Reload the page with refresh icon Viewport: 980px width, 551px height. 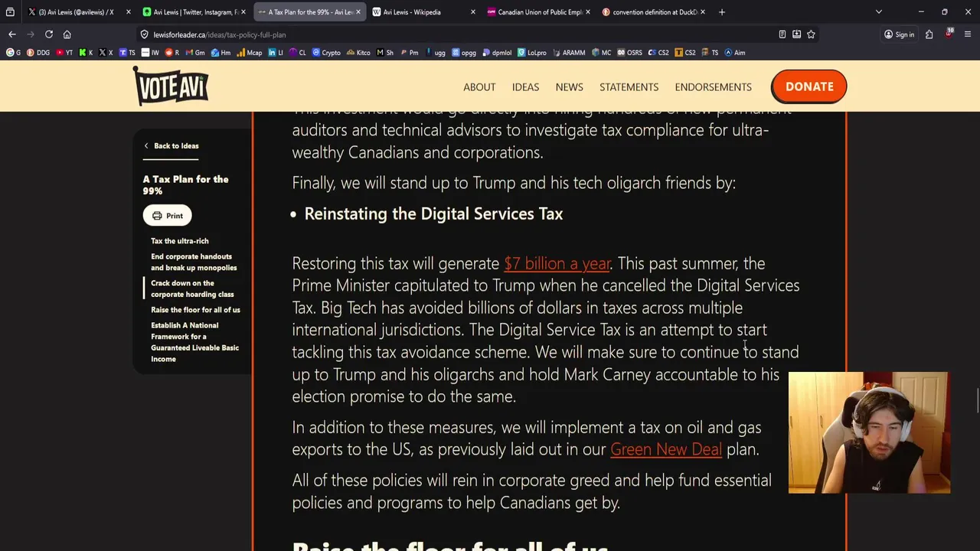pos(48,34)
